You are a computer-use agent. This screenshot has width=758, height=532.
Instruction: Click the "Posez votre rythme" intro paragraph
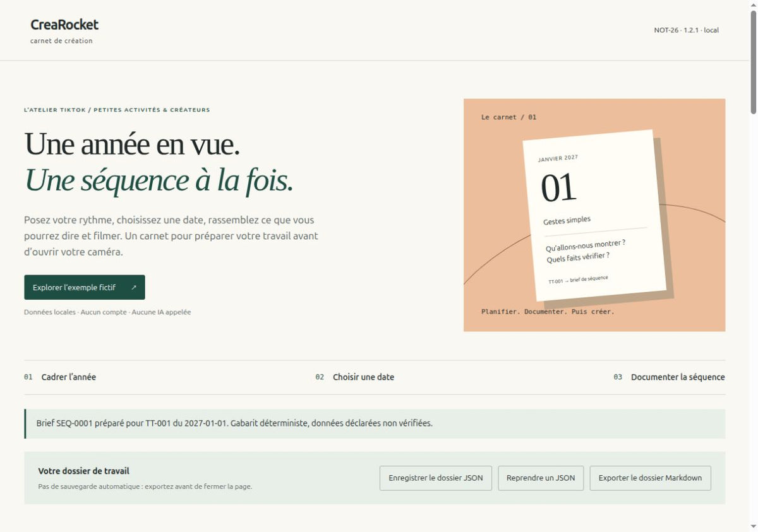(171, 236)
